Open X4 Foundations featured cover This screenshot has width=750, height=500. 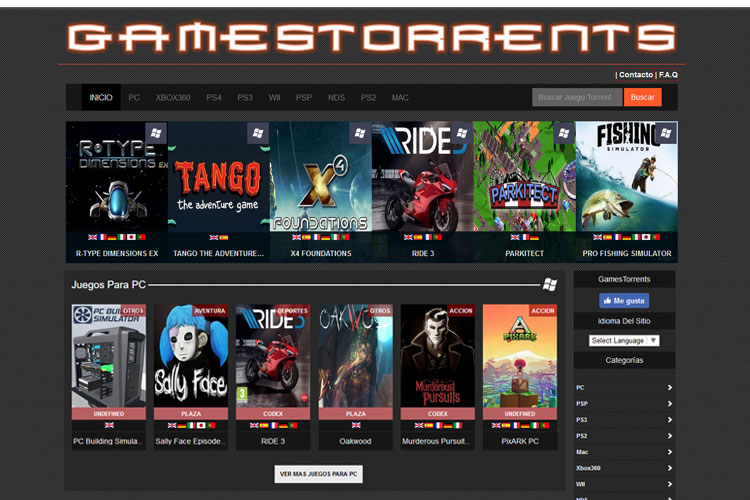point(320,177)
